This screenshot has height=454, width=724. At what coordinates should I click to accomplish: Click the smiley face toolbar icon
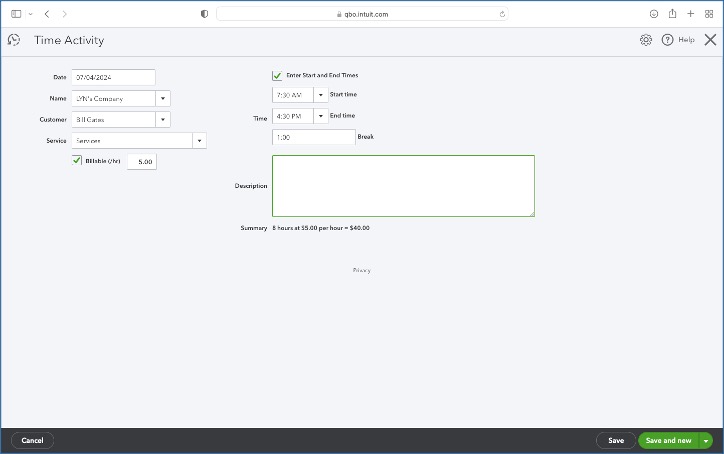[x=654, y=14]
